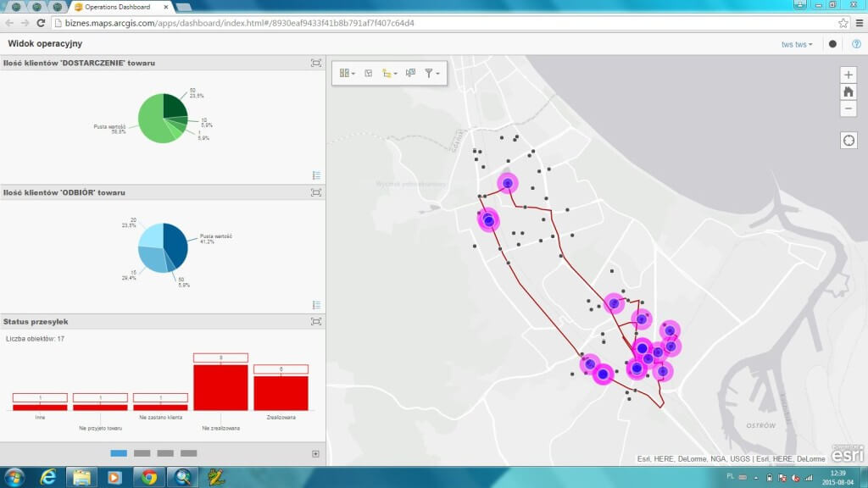The image size is (868, 488).
Task: Maximize the 'Status przesyłek' chart widget
Action: [316, 322]
